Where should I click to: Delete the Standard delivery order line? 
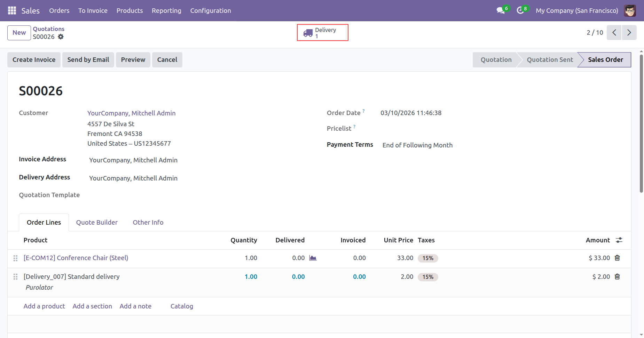click(617, 277)
